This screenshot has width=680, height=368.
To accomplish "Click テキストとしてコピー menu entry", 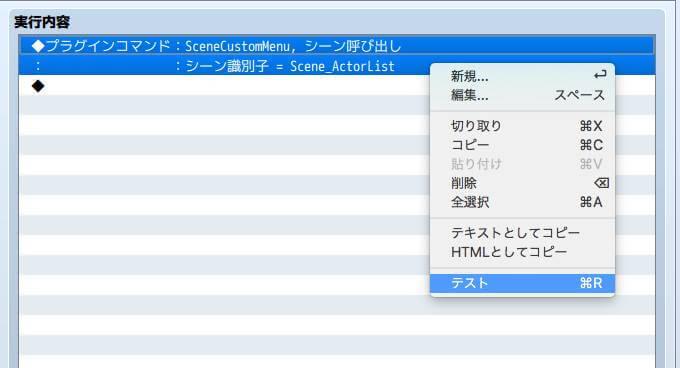I will pos(522,233).
